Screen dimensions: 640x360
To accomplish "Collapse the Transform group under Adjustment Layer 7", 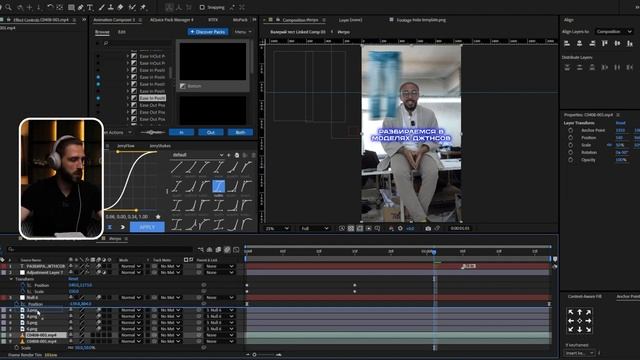I will tap(11, 279).
